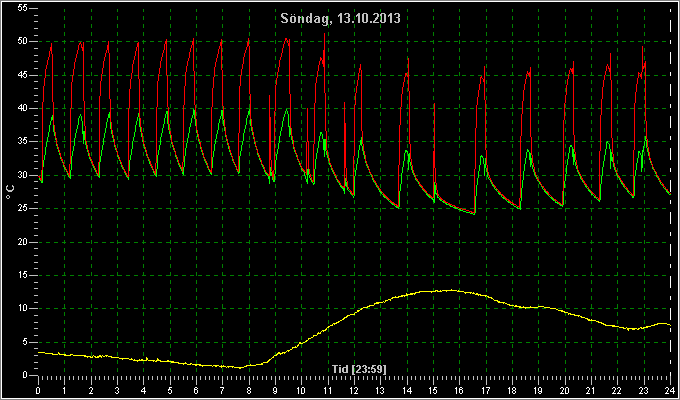This screenshot has width=680, height=400.
Task: Click the narrow red spike at hour 15
Action: tap(434, 104)
